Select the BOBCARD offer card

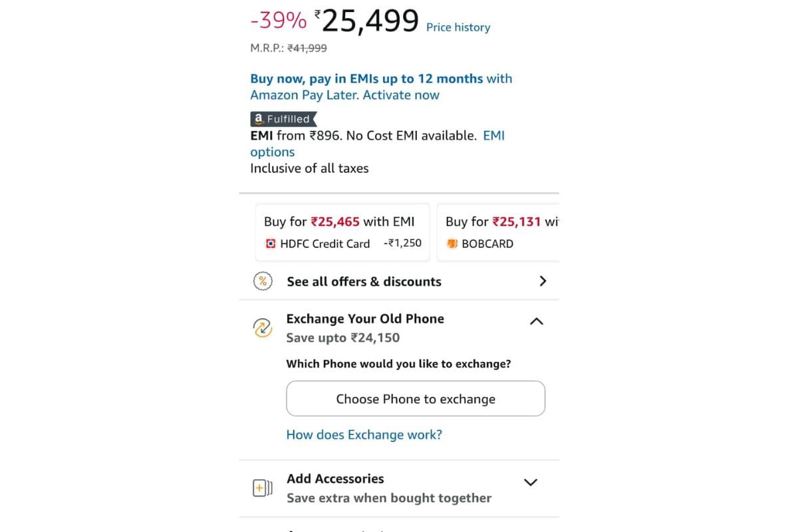tap(499, 232)
